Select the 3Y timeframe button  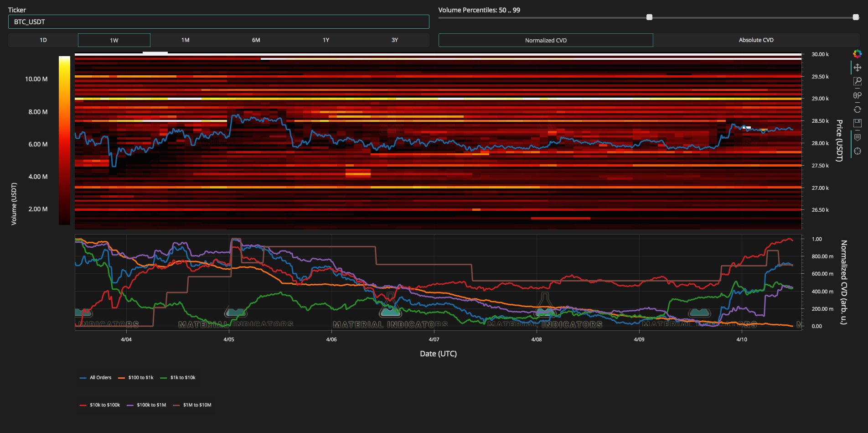(x=395, y=40)
